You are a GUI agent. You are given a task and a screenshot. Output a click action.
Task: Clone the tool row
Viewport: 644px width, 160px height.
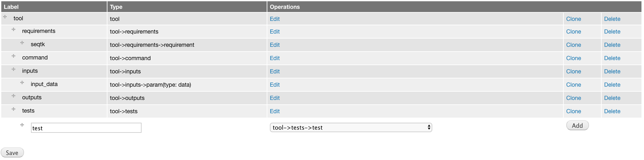(574, 19)
